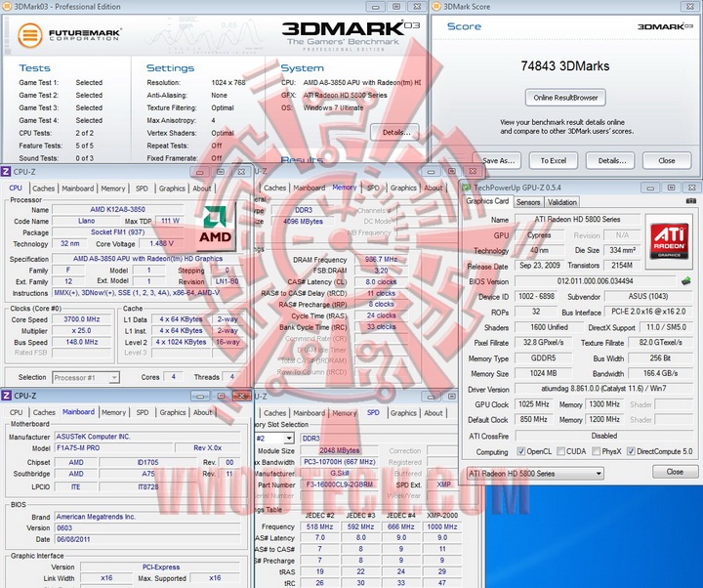Click the Resolution 1024 x 768 setting
The image size is (703, 588).
(228, 82)
